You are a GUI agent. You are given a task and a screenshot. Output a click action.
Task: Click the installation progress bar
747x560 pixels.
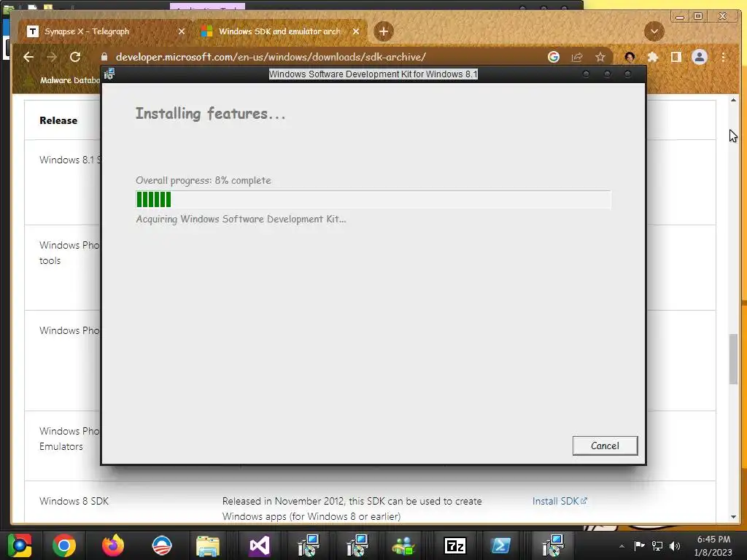[373, 200]
